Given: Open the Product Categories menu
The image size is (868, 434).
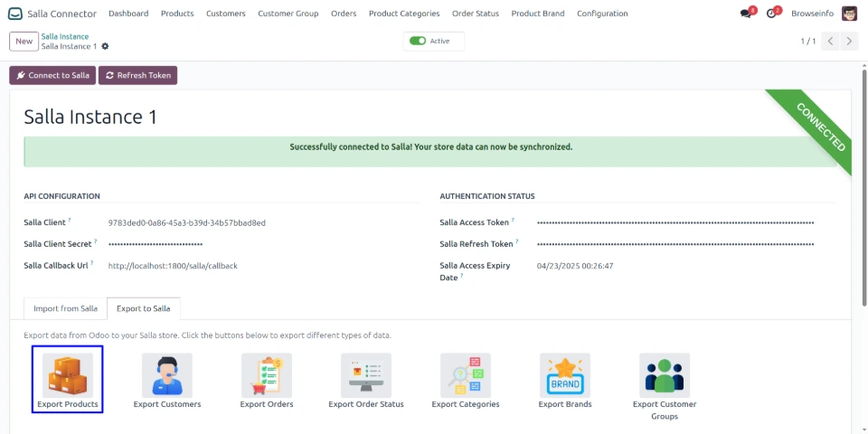Looking at the screenshot, I should tap(404, 14).
